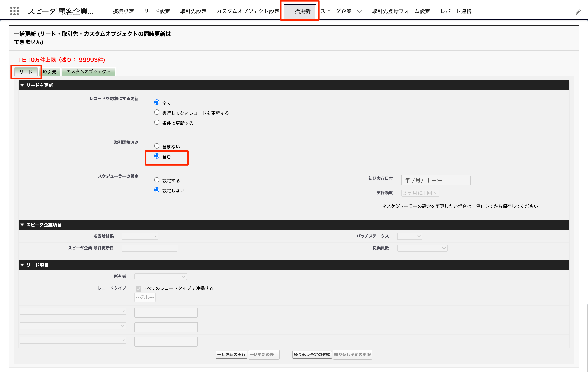This screenshot has width=588, height=372.
Task: Toggle すべてのレコードタイプで連携する checkbox
Action: click(138, 288)
